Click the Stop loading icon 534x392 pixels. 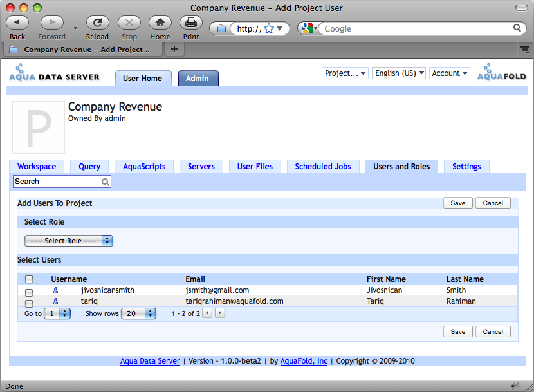pos(129,23)
